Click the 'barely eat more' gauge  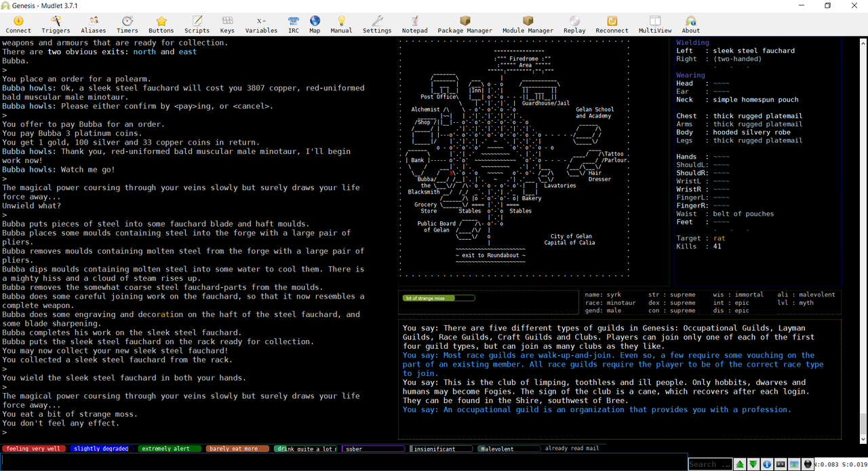point(237,449)
